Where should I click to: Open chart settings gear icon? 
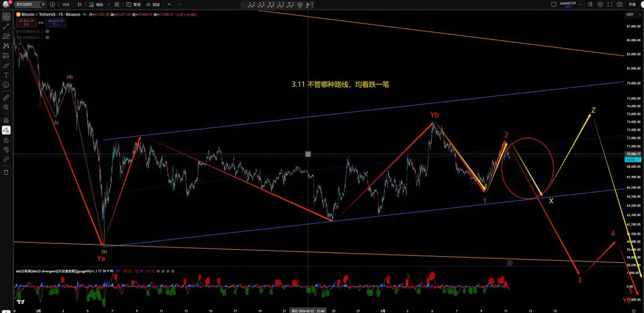tap(600, 4)
